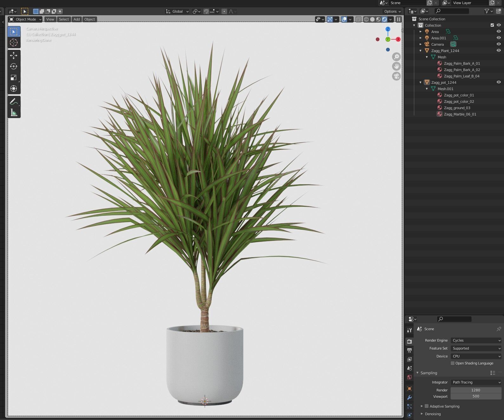
Task: Toggle viewport overlays
Action: click(x=344, y=19)
